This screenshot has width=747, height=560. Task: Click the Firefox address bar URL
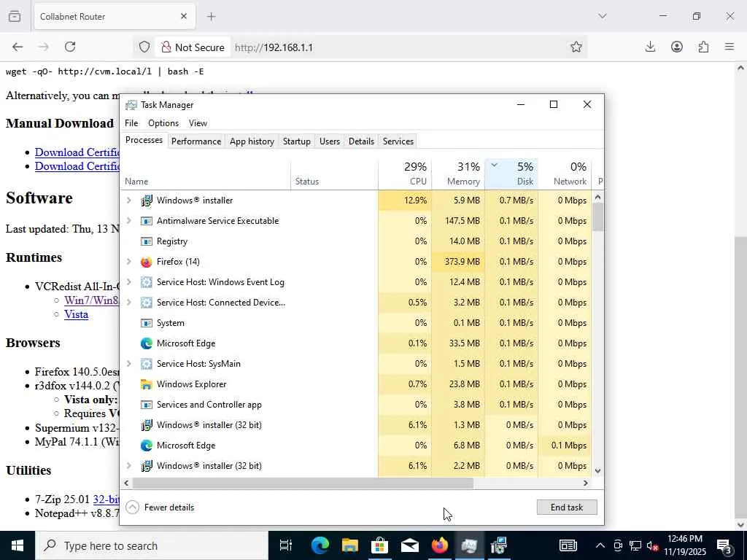274,47
